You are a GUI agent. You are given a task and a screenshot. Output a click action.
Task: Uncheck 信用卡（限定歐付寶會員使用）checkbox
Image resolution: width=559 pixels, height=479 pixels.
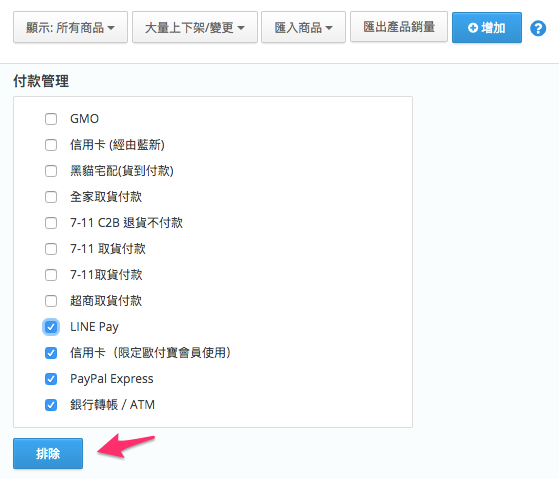click(51, 353)
